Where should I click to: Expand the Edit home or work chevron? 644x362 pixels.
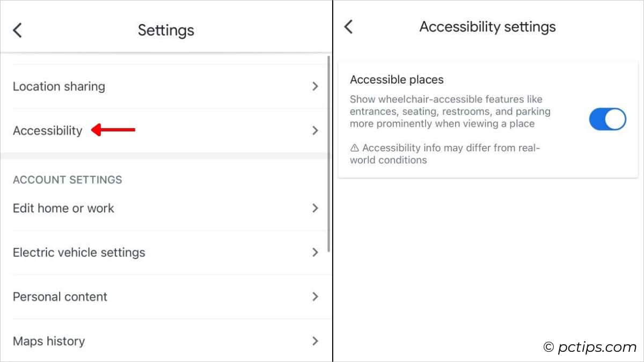pyautogui.click(x=316, y=209)
